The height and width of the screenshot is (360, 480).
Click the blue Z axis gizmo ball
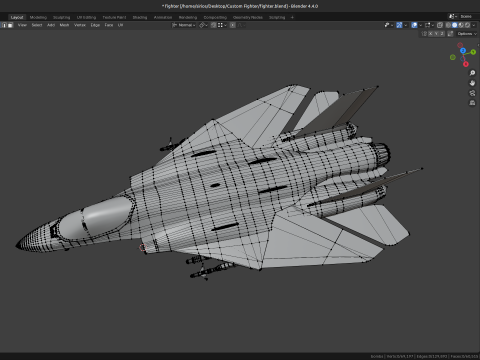pyautogui.click(x=463, y=51)
